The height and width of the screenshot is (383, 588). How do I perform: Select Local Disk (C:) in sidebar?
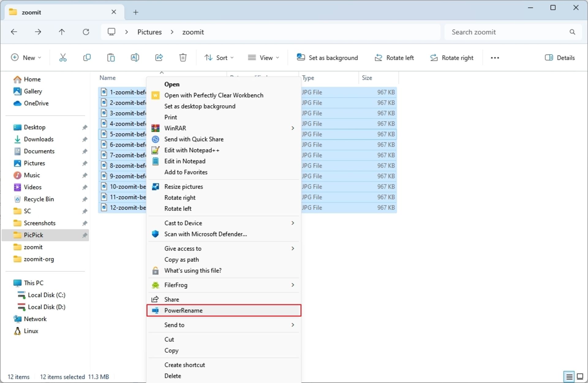(x=47, y=295)
